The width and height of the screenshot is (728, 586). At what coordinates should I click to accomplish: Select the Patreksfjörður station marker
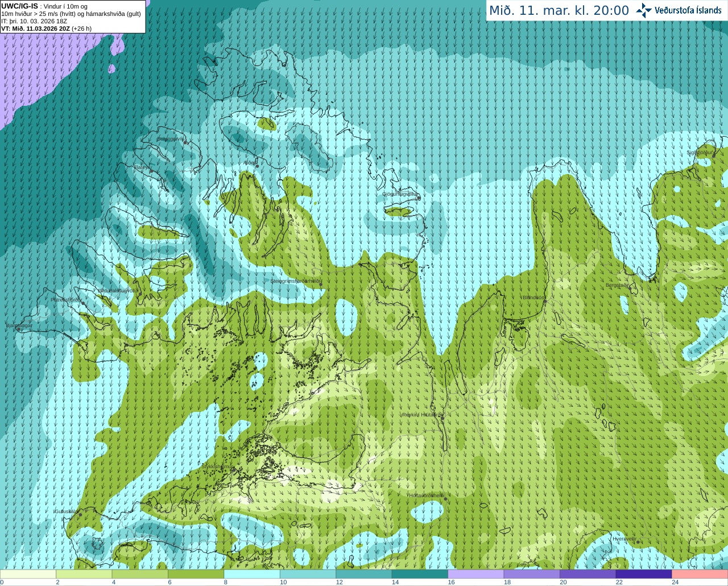pos(83,303)
